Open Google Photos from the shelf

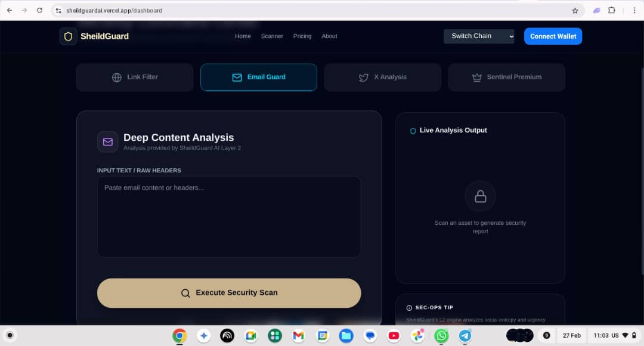click(x=417, y=336)
